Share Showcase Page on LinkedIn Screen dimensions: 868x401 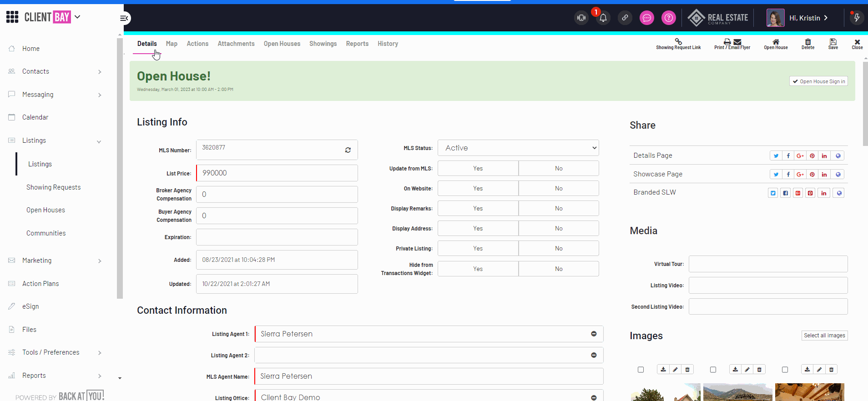[824, 175]
